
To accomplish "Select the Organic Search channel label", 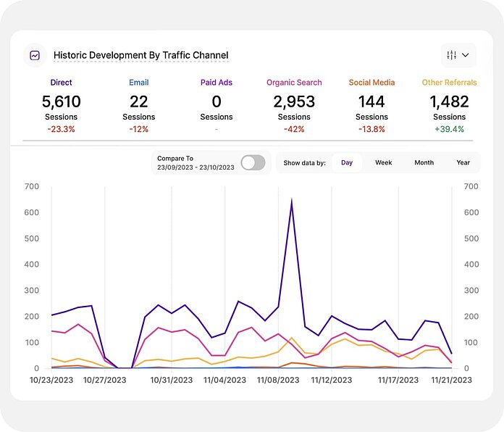I will point(294,83).
